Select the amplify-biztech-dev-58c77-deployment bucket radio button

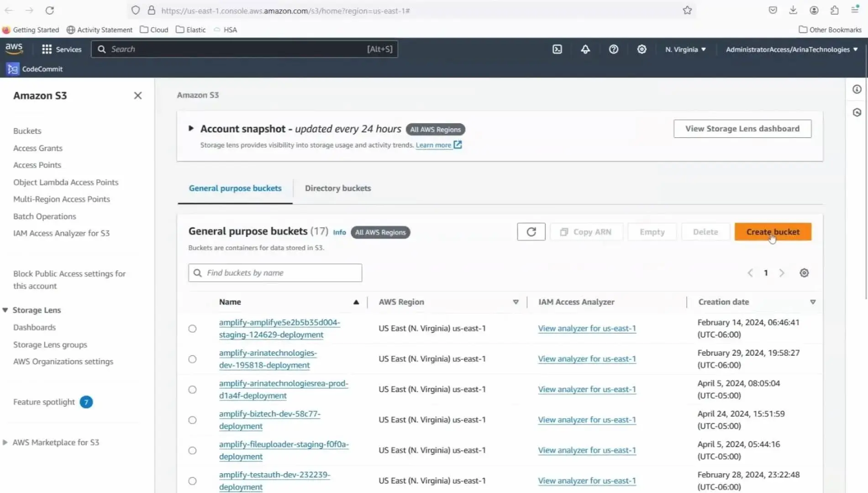[x=193, y=420]
